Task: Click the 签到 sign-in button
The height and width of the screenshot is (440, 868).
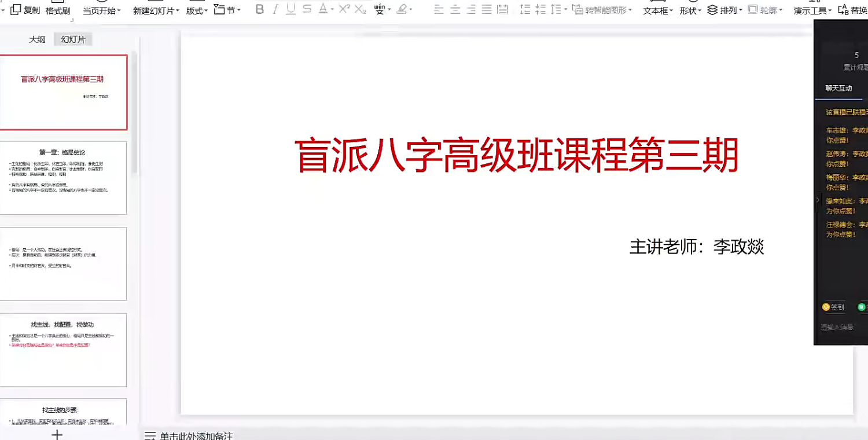Action: click(833, 307)
